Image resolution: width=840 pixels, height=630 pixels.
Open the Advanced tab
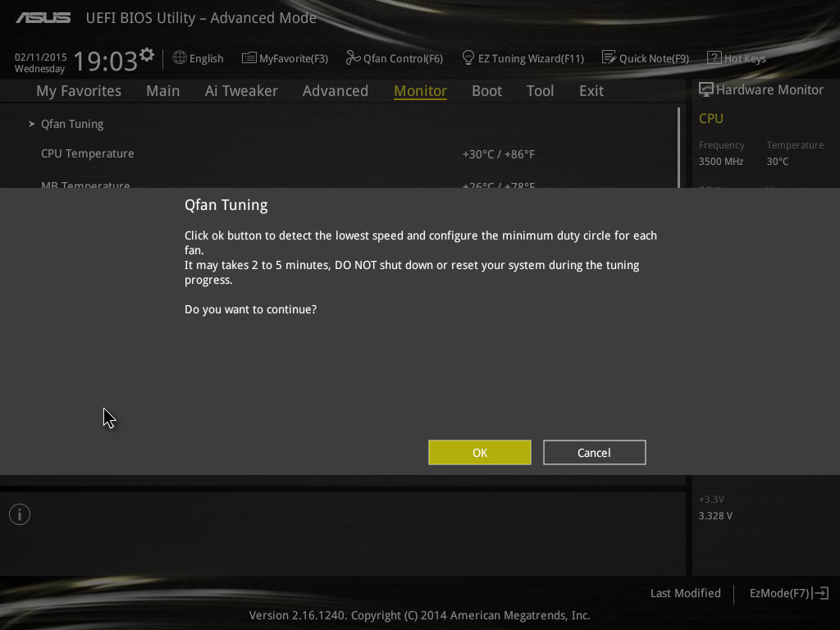pos(336,91)
